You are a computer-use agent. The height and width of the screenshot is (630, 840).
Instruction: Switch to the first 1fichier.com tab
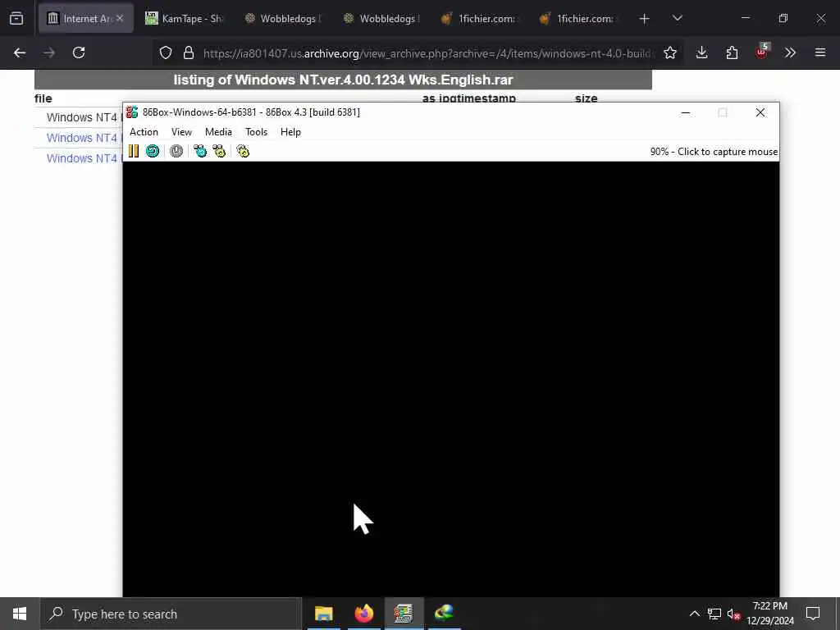click(x=480, y=19)
